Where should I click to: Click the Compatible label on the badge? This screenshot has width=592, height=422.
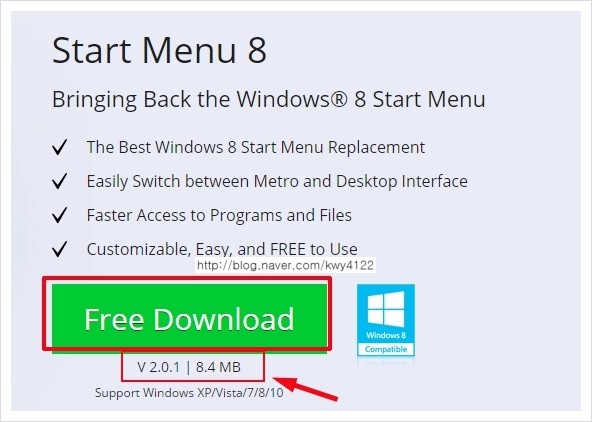click(x=386, y=349)
